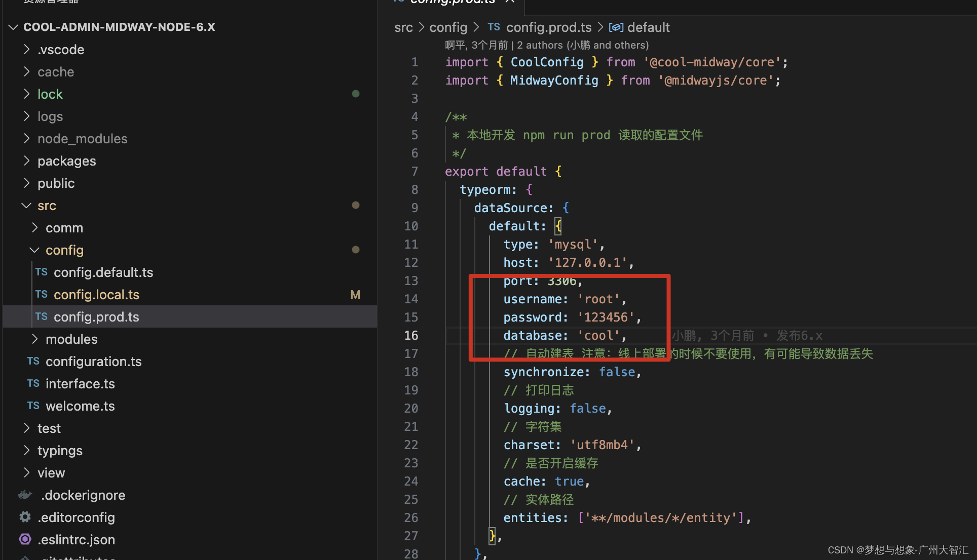Expand the node_modules folder chevron

27,138
